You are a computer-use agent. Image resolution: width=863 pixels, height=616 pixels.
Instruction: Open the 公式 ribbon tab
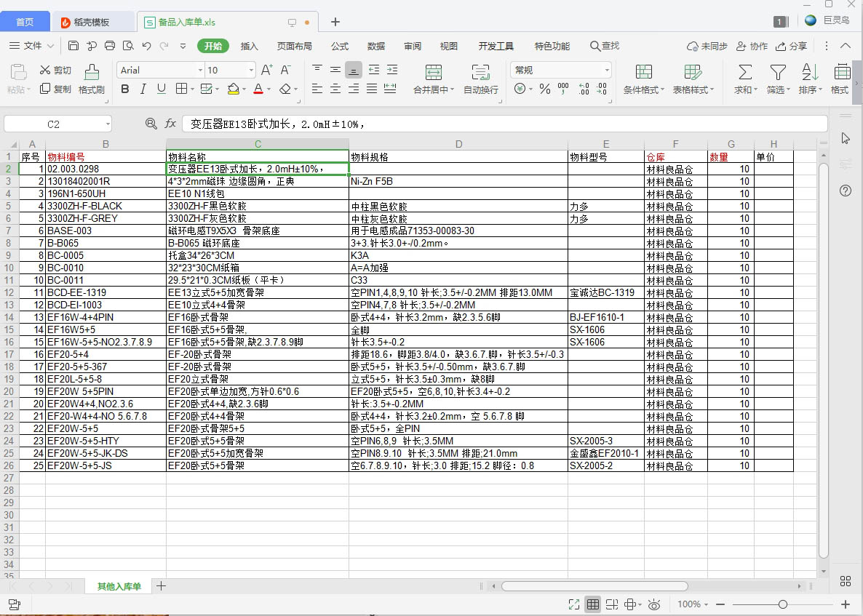pos(340,46)
